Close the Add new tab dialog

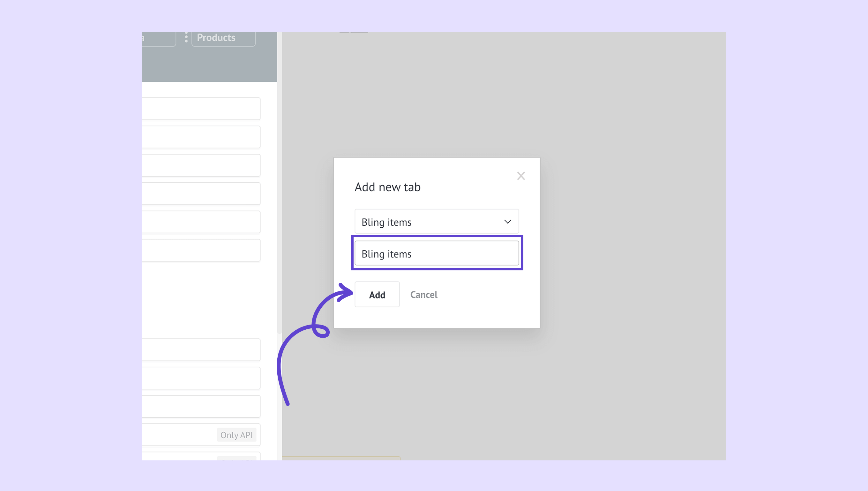pos(521,176)
